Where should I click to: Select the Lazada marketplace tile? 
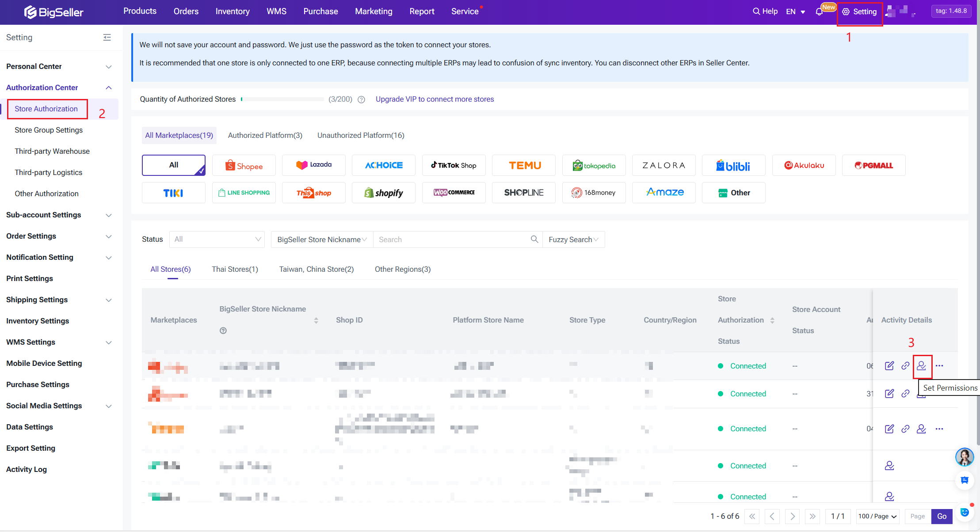pos(314,165)
